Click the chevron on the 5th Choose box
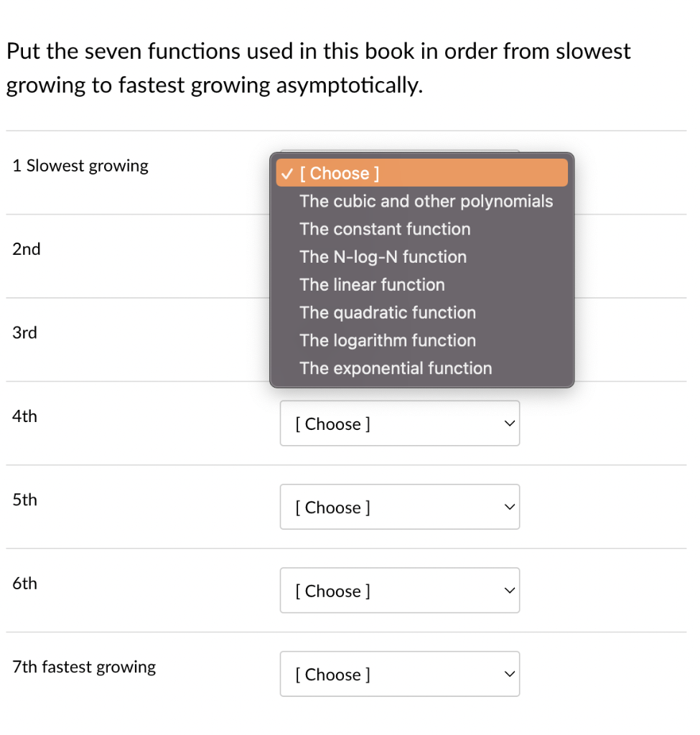This screenshot has width=700, height=735. tap(509, 507)
